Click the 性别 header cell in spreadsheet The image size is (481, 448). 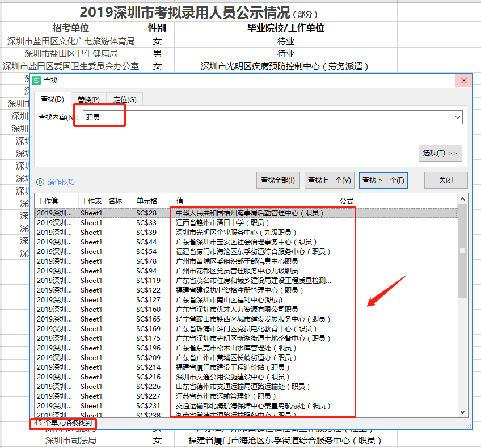click(x=157, y=28)
